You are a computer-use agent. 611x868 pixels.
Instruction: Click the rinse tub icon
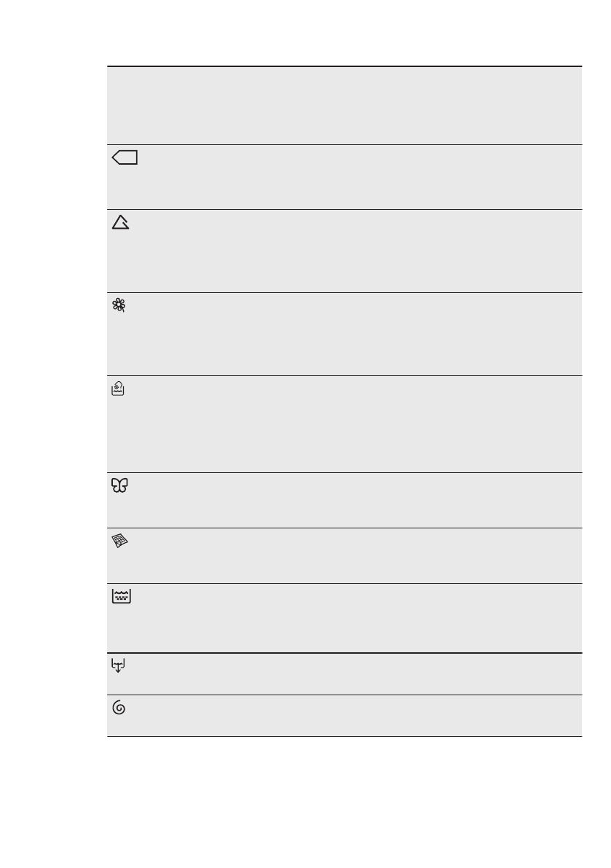(121, 597)
